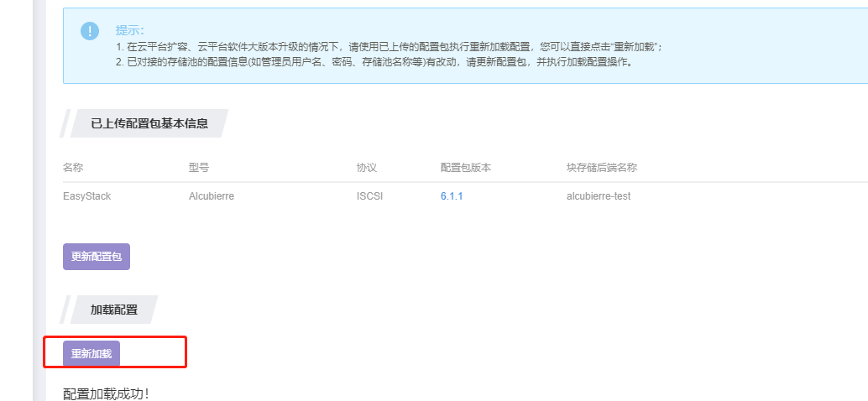Open the 6.1.1 config package version link
Image resolution: width=868 pixels, height=401 pixels.
coord(452,196)
